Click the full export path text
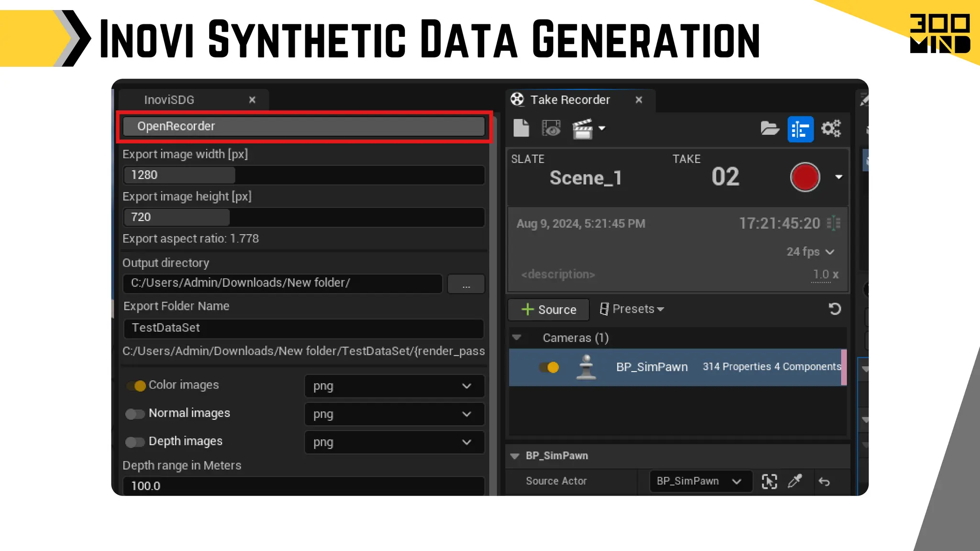 304,351
